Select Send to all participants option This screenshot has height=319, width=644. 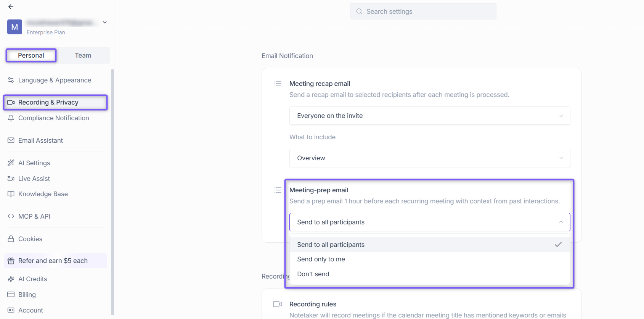430,245
